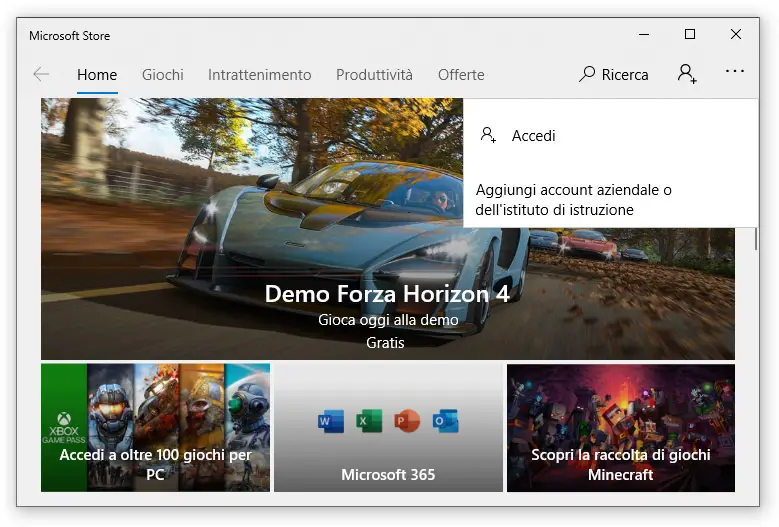779x527 pixels.
Task: Click the Excel icon in Microsoft 365 tile
Action: tap(369, 421)
